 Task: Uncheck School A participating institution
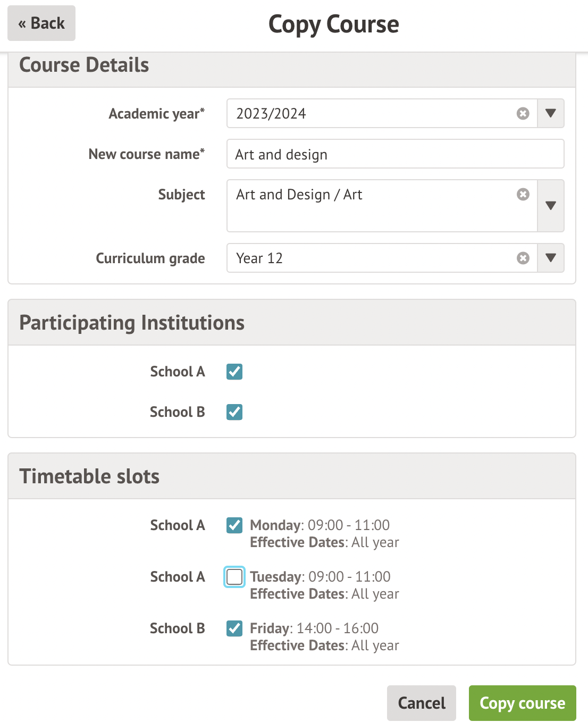point(234,372)
